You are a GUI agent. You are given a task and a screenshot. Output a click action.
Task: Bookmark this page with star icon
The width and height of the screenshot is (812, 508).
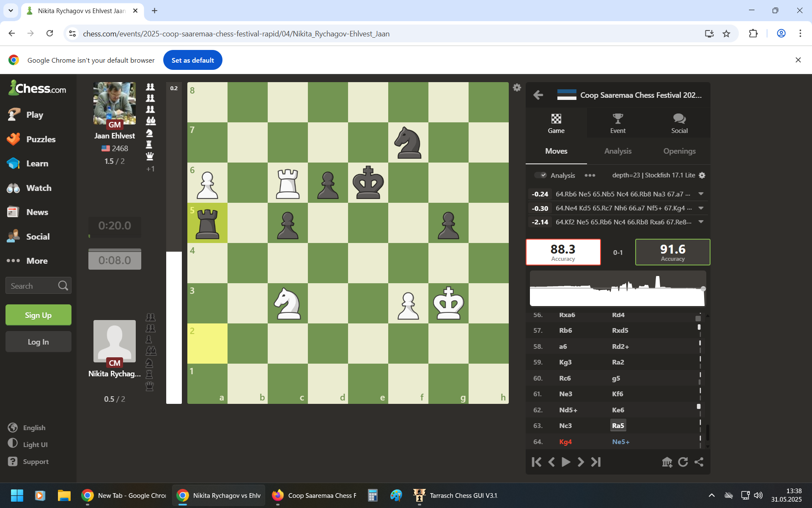[727, 33]
